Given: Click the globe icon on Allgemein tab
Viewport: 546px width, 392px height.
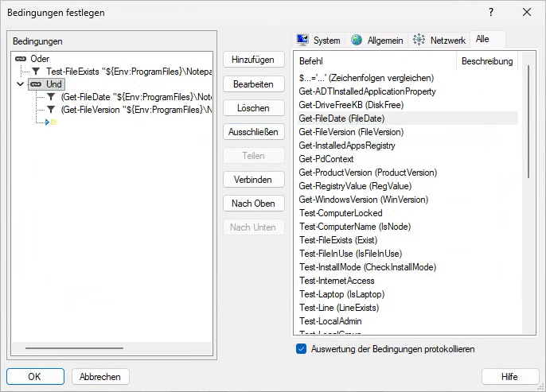Looking at the screenshot, I should [x=357, y=41].
